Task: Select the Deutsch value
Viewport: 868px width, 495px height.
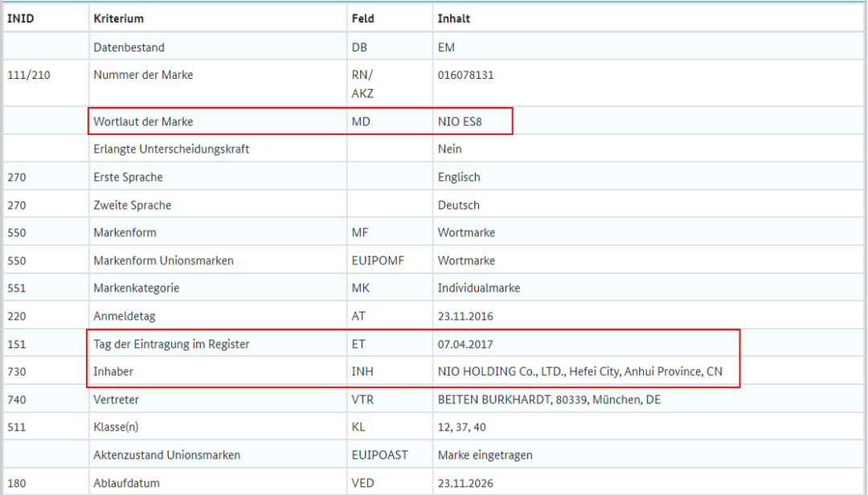Action: click(x=458, y=205)
